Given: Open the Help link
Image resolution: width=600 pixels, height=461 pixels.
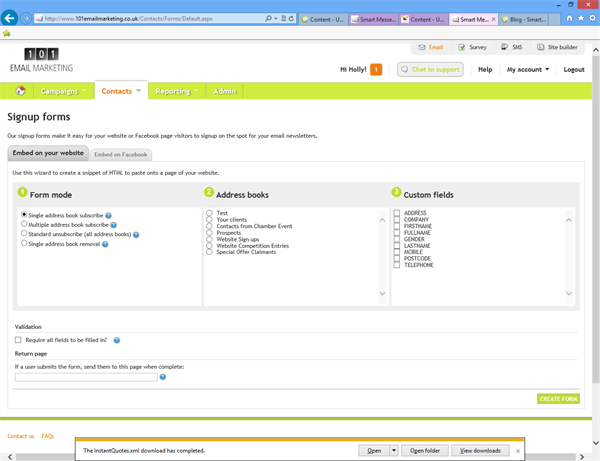Looking at the screenshot, I should (x=485, y=70).
